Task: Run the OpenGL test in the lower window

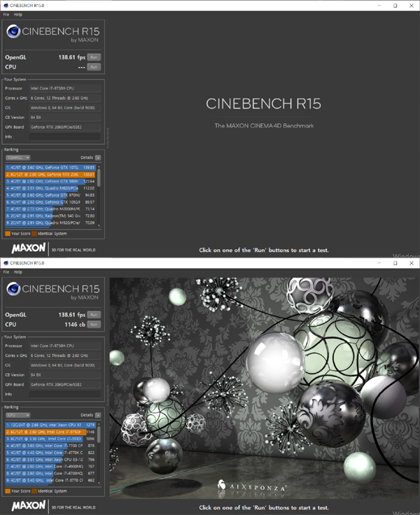Action: [94, 315]
